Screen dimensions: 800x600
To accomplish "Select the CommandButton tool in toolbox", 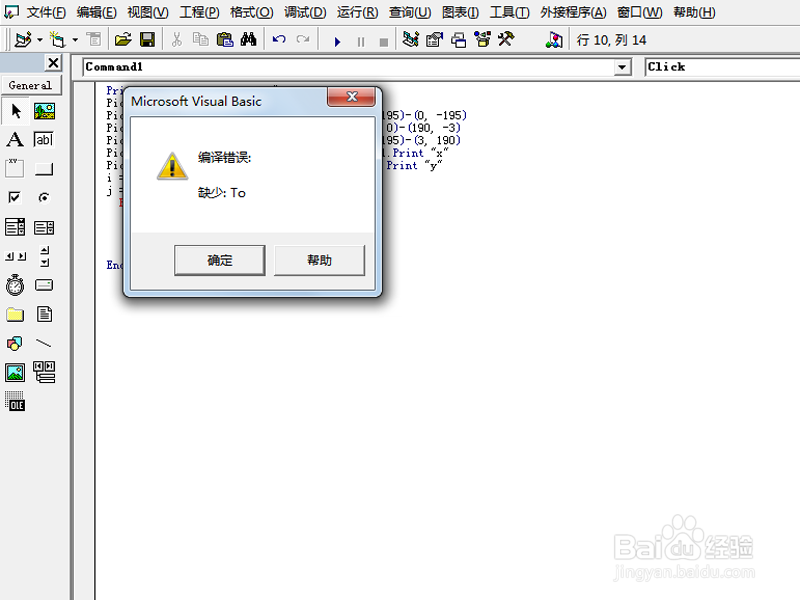I will [44, 168].
